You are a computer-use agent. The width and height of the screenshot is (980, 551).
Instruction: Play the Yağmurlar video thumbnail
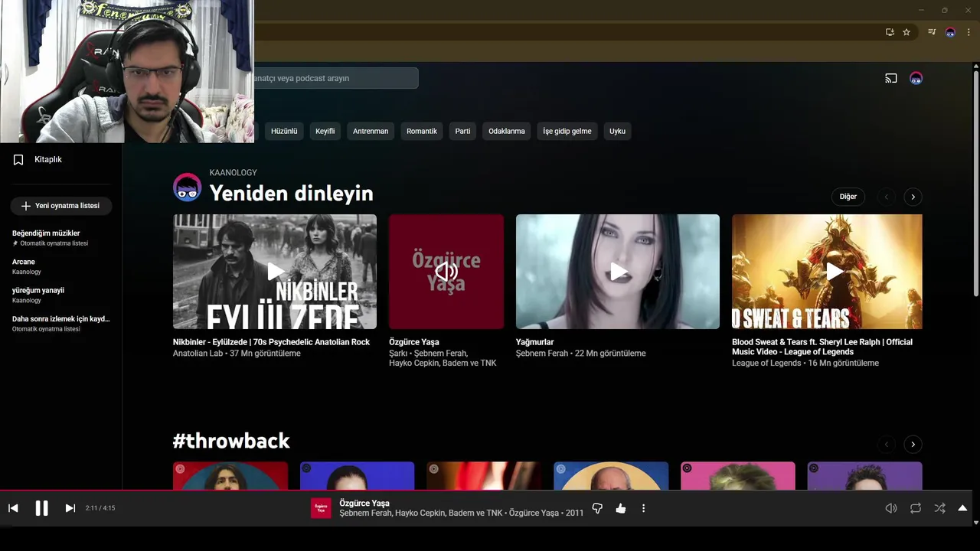618,272
